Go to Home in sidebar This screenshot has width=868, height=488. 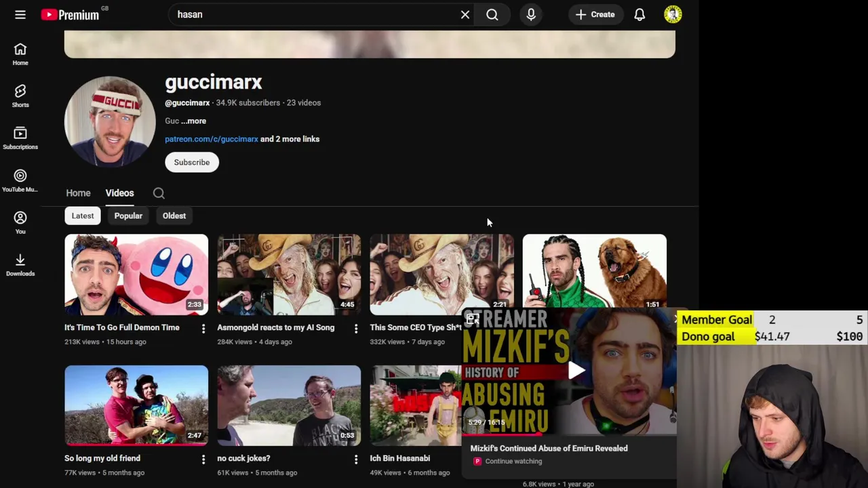20,54
